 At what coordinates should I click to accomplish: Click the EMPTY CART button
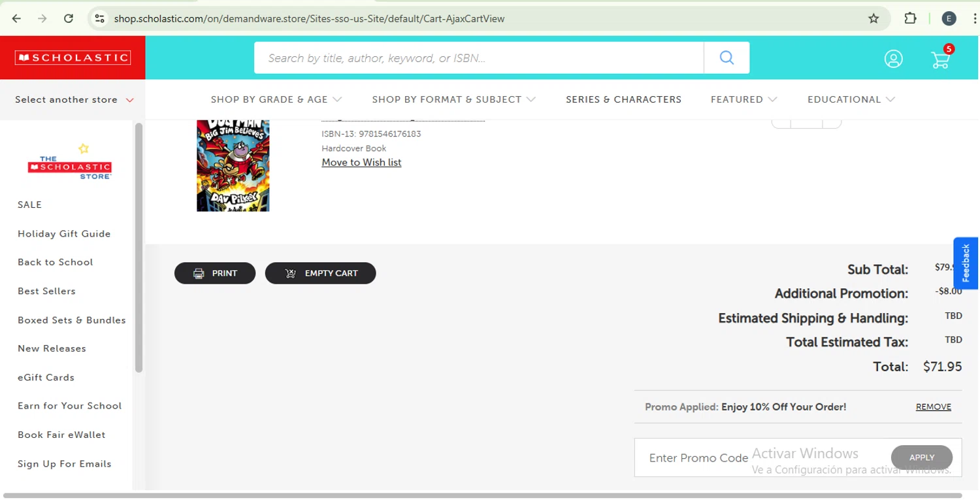(x=320, y=273)
